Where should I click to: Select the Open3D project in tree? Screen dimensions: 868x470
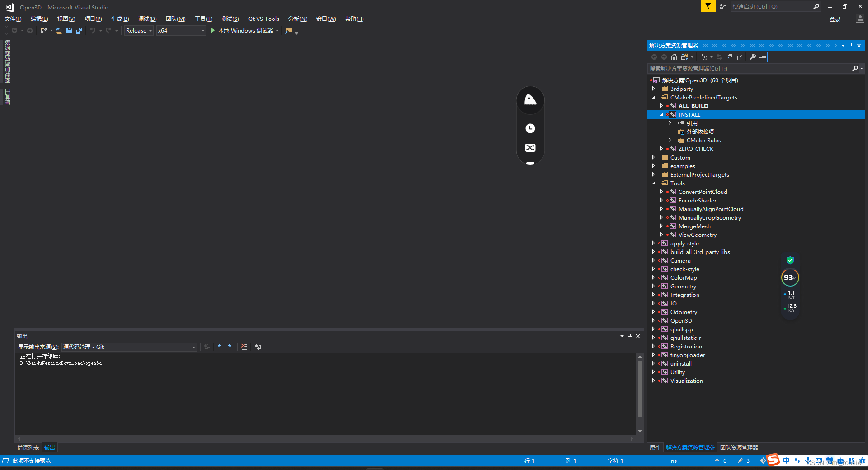[681, 321]
